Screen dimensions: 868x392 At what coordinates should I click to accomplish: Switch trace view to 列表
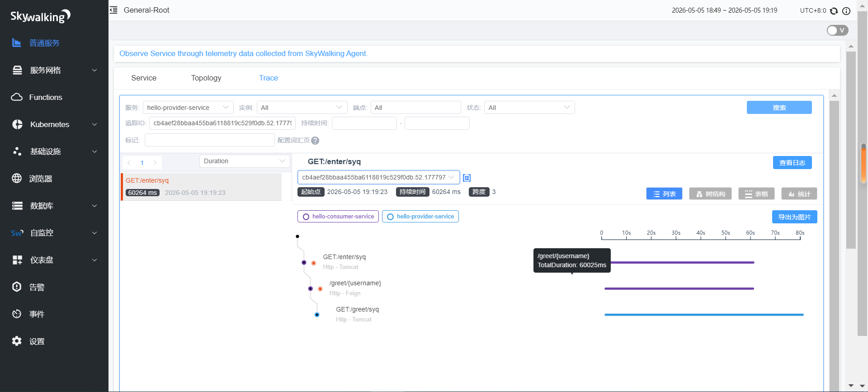(x=664, y=194)
